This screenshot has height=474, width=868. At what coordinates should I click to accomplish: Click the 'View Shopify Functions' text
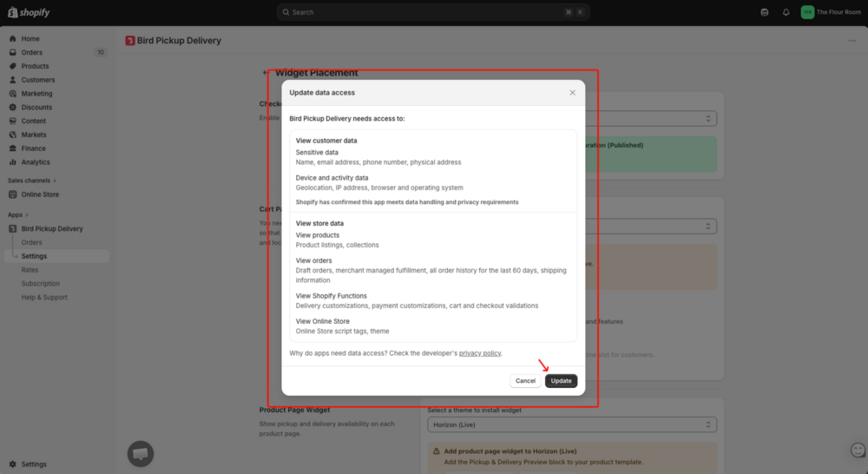tap(331, 296)
